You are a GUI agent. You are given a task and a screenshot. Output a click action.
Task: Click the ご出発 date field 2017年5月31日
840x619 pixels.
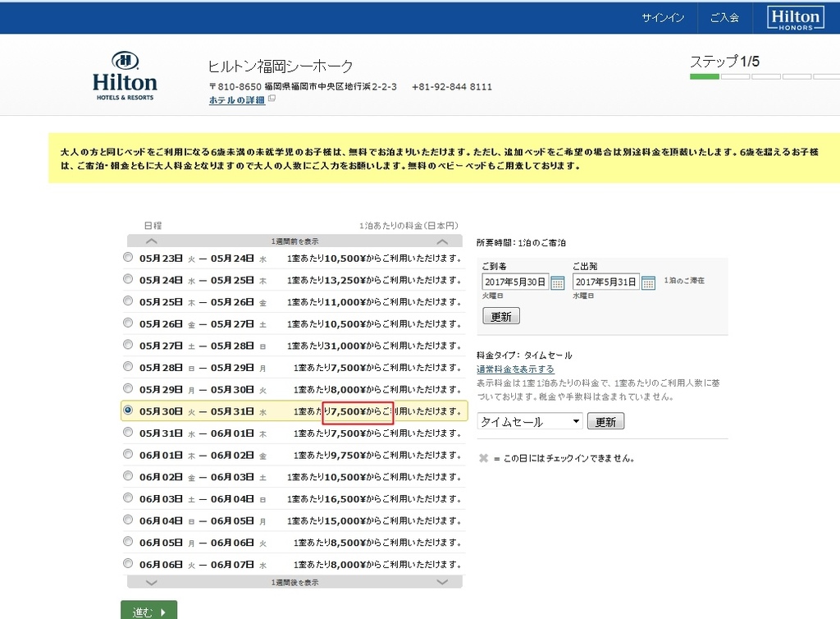click(606, 282)
